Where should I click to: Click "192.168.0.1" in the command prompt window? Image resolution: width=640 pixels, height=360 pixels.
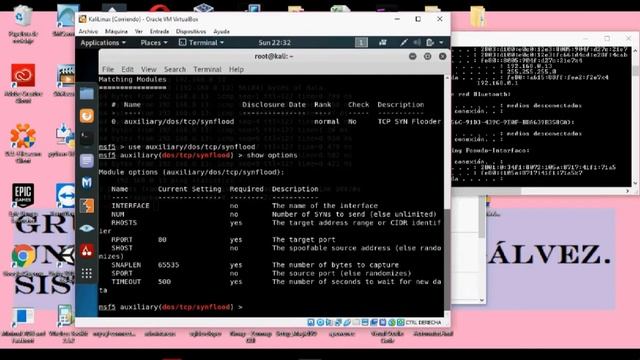click(497, 83)
